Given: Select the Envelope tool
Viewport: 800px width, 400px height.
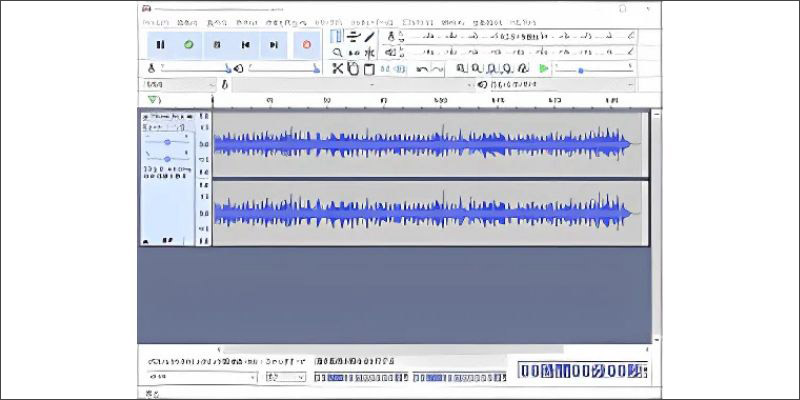Looking at the screenshot, I should (x=353, y=36).
